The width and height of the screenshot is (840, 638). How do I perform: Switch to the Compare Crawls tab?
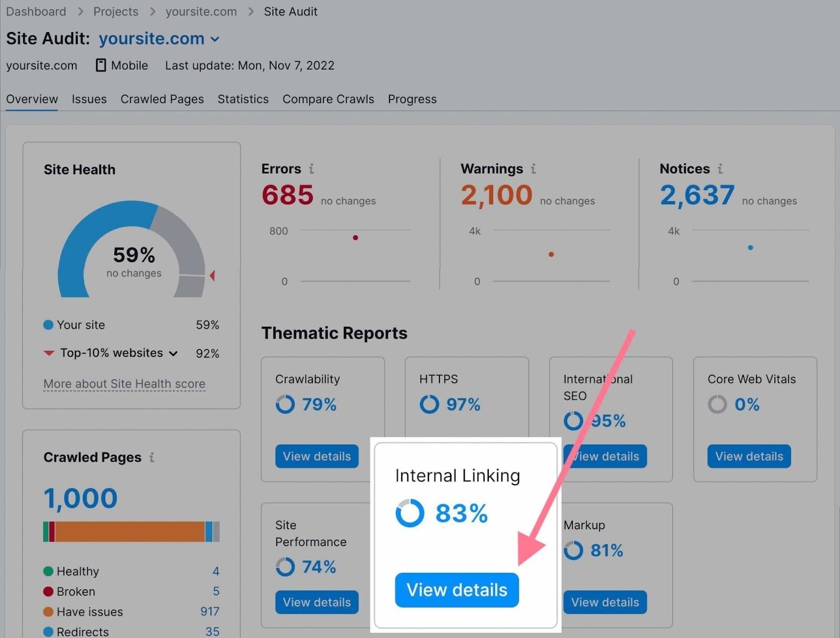328,99
